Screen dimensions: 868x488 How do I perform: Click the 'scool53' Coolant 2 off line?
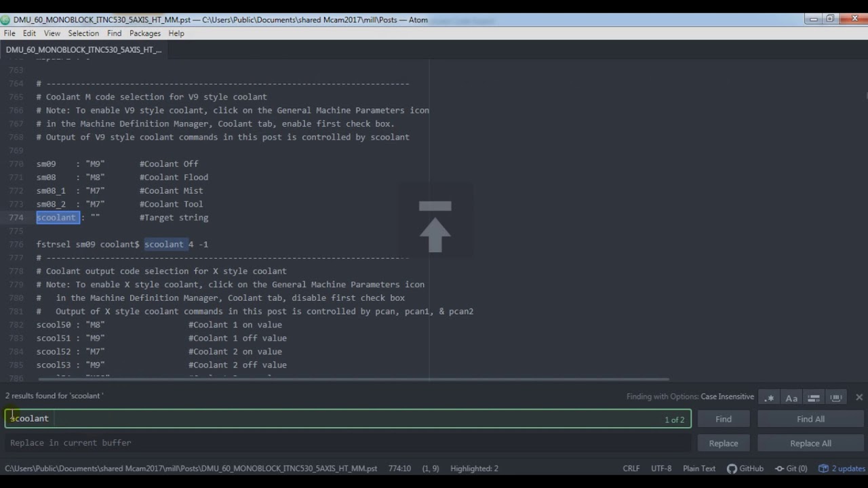coord(161,365)
